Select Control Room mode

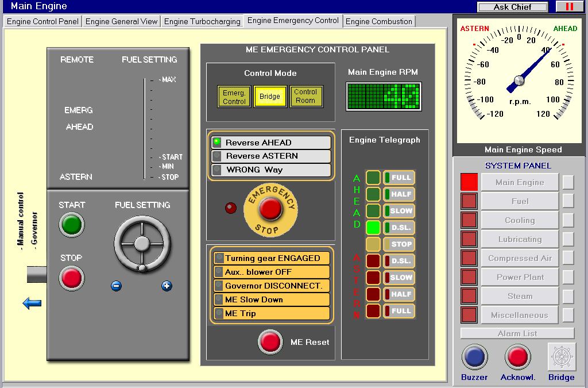pos(306,97)
